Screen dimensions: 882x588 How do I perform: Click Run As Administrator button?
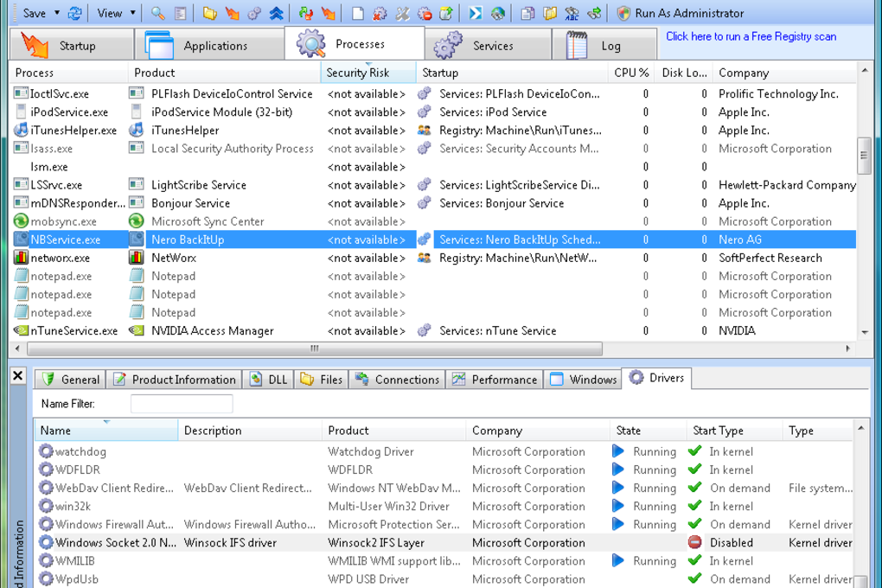680,13
